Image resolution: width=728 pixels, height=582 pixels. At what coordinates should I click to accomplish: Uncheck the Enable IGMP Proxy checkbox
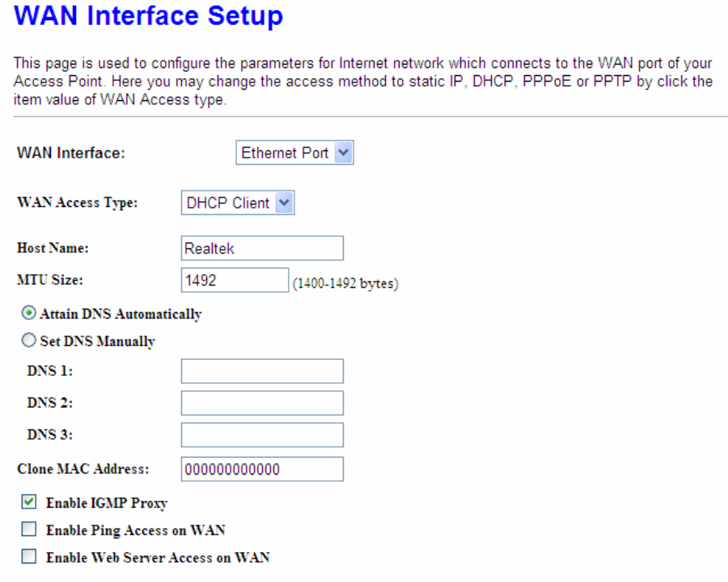point(29,502)
